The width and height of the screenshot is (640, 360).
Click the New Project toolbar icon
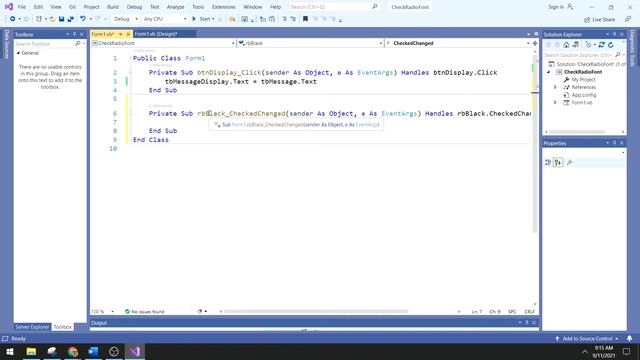[x=39, y=19]
